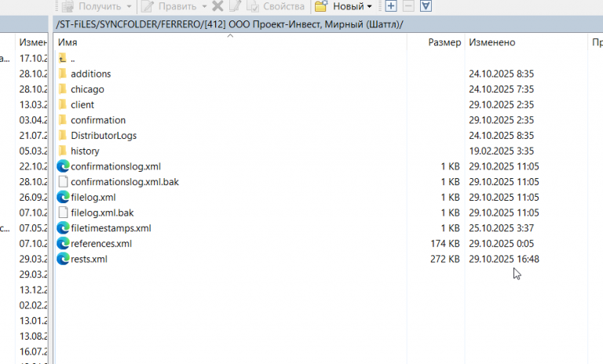The height and width of the screenshot is (364, 603).
Task: Select the history folder
Action: coord(79,151)
